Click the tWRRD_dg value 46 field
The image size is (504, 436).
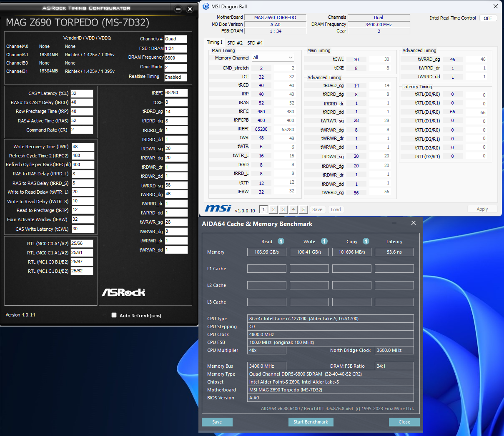pyautogui.click(x=453, y=60)
